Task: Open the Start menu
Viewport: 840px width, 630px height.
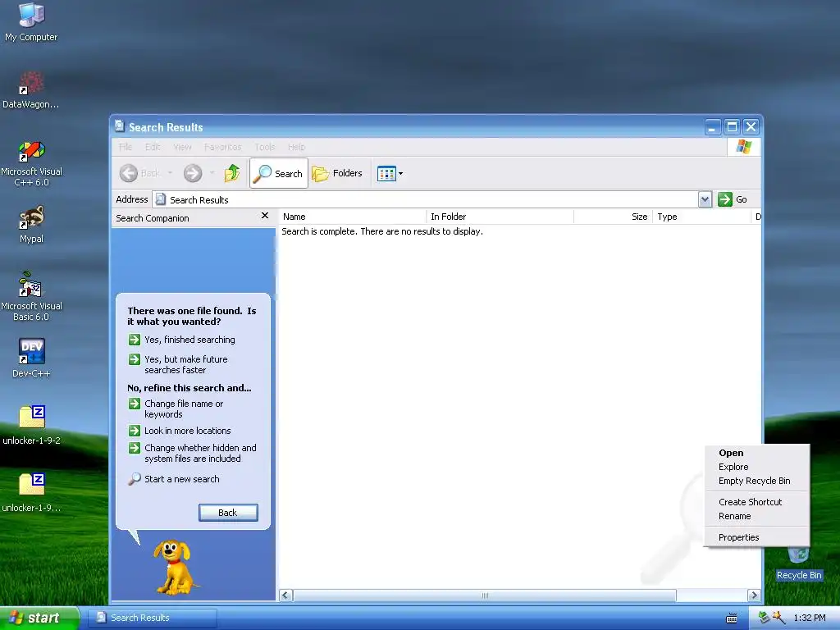Action: pyautogui.click(x=39, y=618)
